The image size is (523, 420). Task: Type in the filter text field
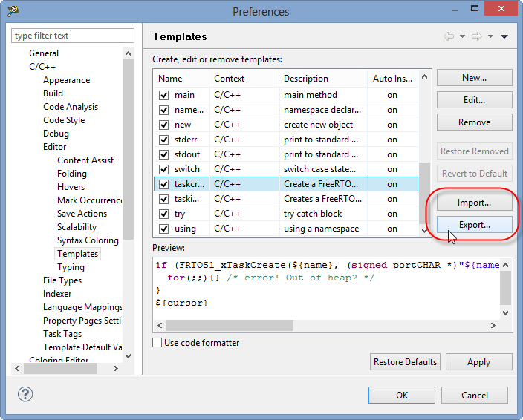73,36
